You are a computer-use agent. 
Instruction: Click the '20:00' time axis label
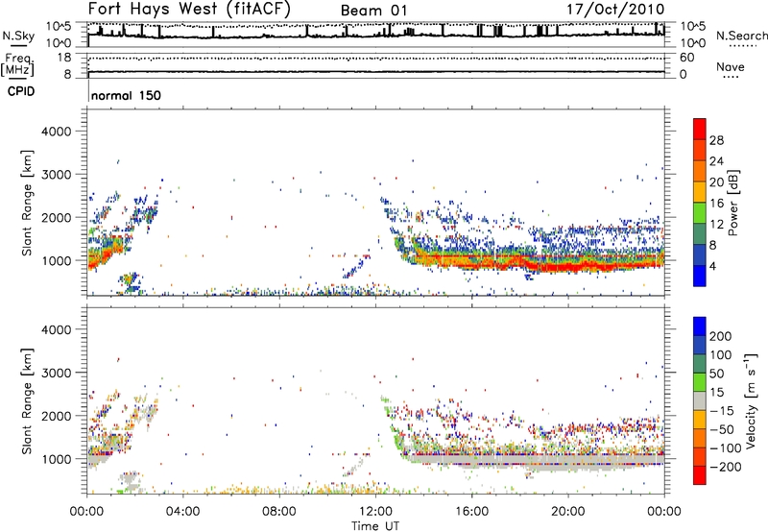(x=568, y=512)
